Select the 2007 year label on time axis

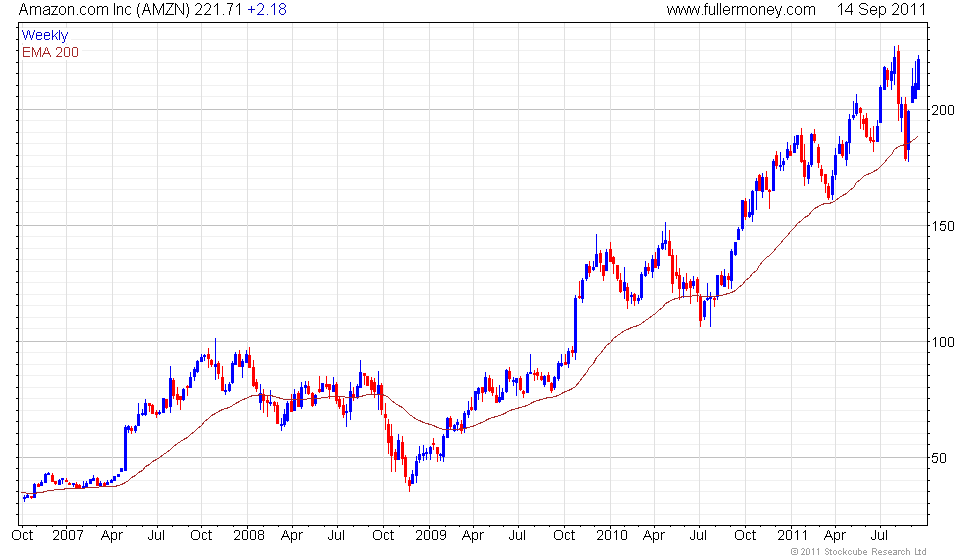pos(66,534)
